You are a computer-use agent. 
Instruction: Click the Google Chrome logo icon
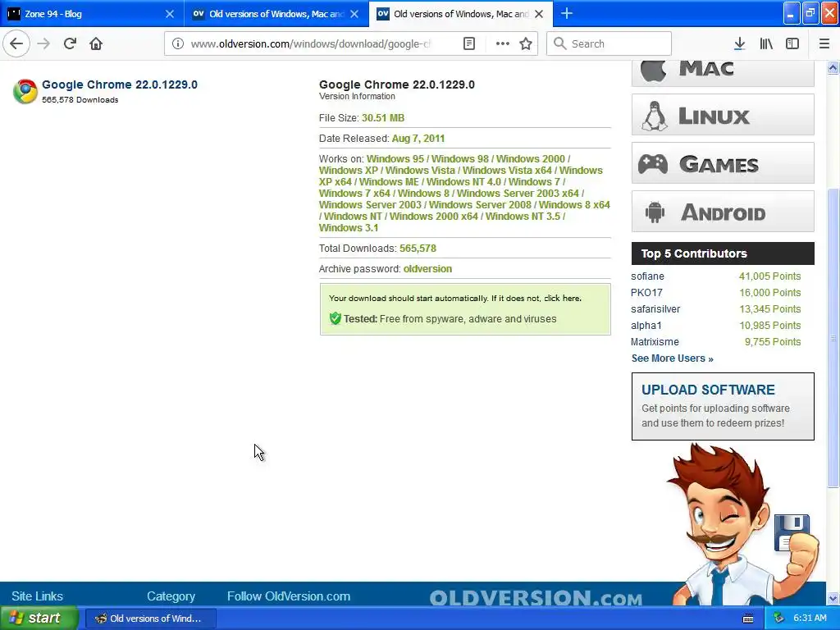pos(25,91)
